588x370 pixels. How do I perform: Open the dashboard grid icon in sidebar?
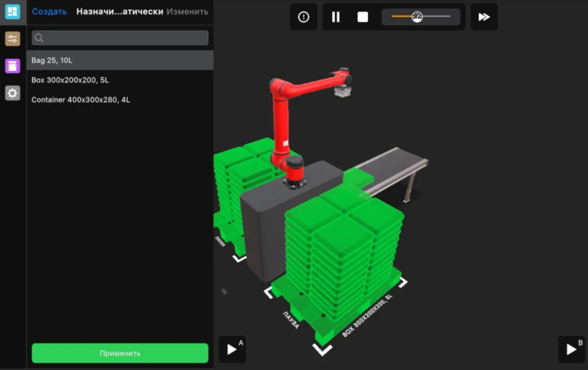13,12
